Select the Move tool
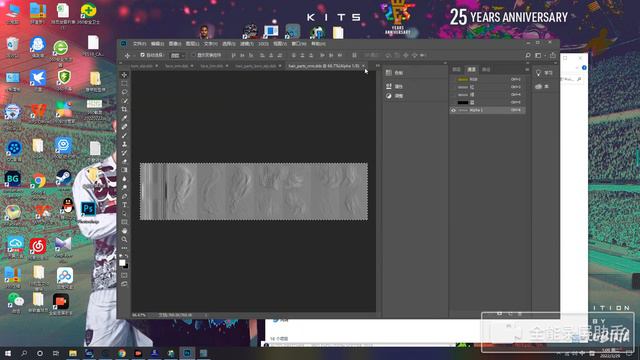 click(124, 75)
